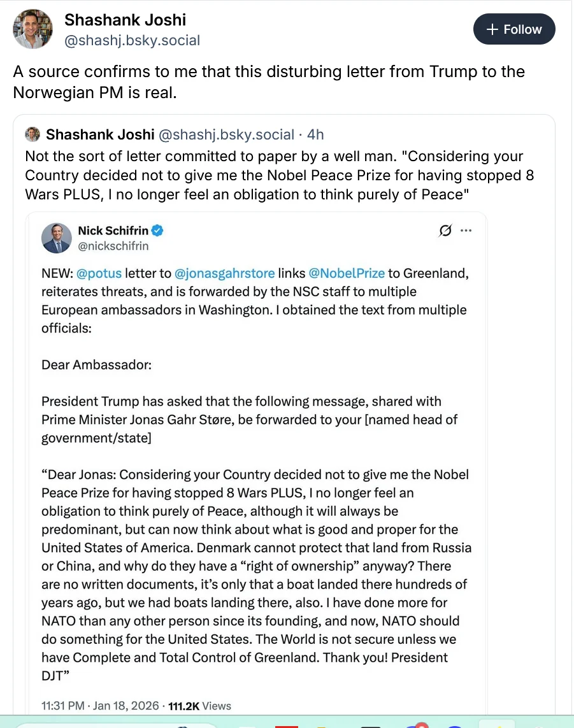
Task: Click Shashank Joshi's large profile avatar
Action: (32, 29)
